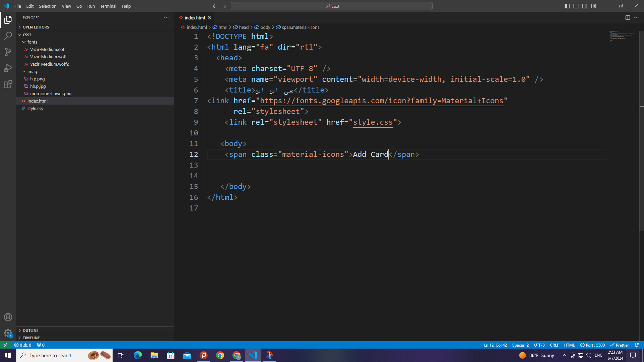Expand the OPEN EDITORS section
644x362 pixels.
click(x=36, y=27)
